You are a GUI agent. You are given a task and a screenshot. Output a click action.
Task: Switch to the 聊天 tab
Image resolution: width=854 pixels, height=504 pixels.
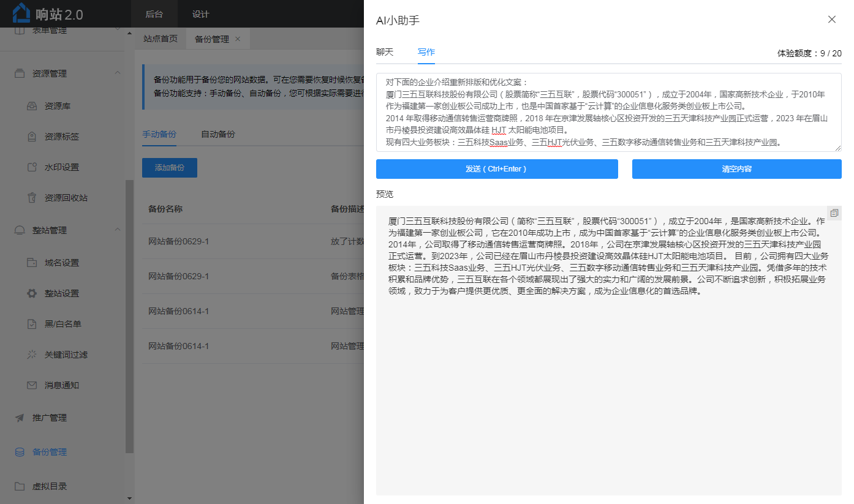tap(385, 52)
